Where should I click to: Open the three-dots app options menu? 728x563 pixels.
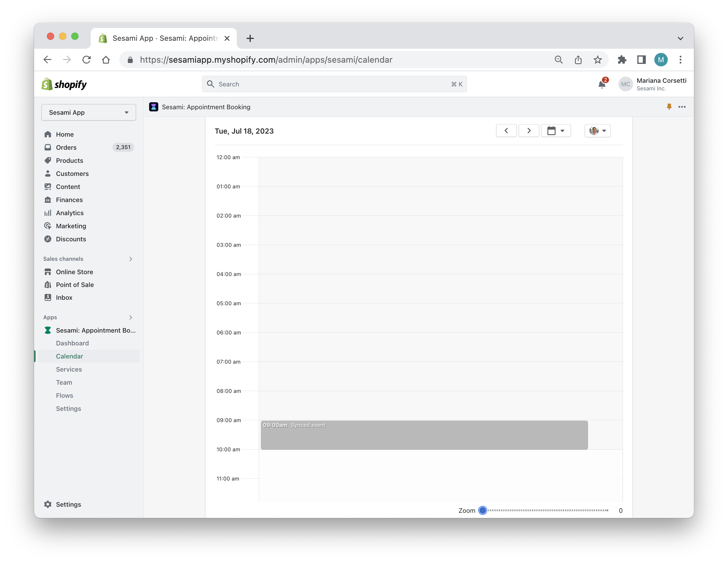(682, 107)
